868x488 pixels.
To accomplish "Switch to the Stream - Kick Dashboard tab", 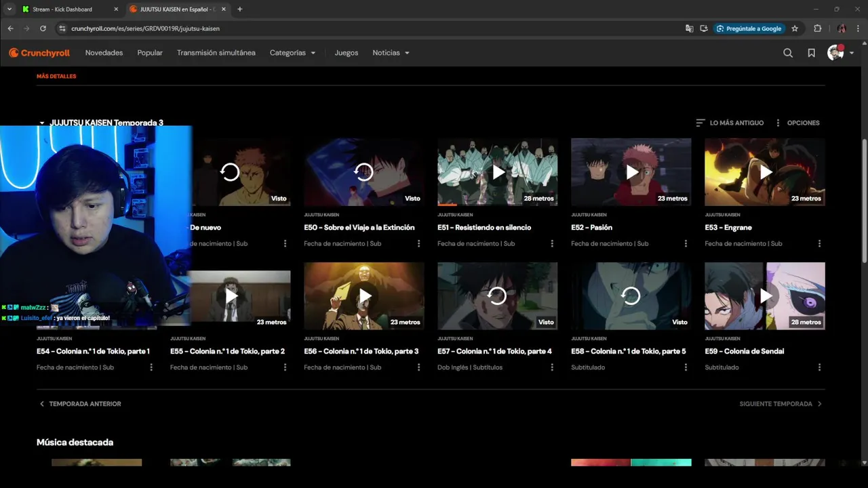I will tap(62, 9).
